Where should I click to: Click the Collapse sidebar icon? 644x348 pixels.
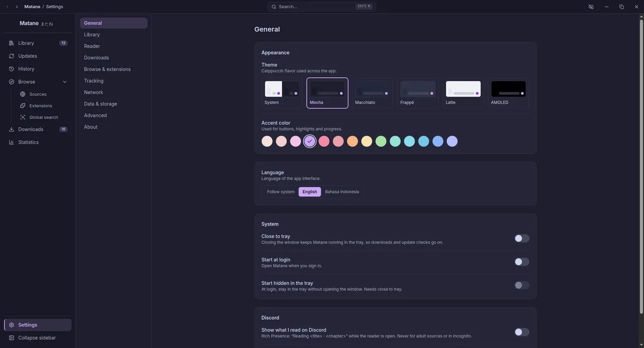pos(12,338)
